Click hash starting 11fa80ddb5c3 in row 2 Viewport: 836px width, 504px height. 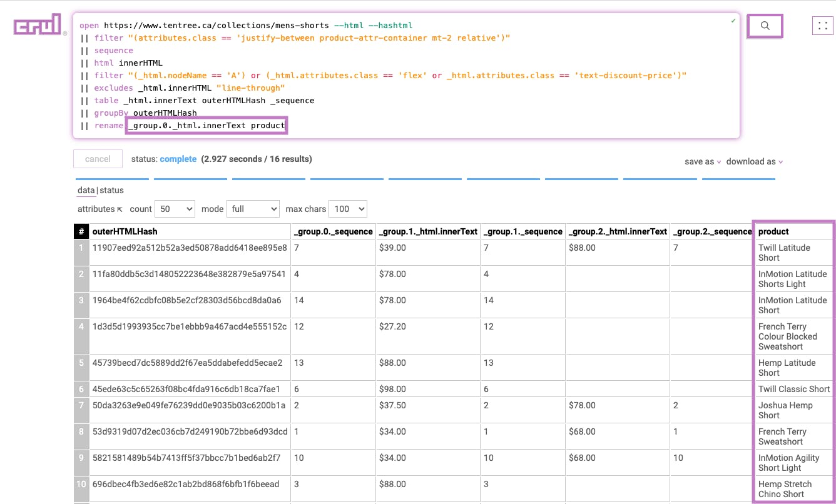[190, 274]
